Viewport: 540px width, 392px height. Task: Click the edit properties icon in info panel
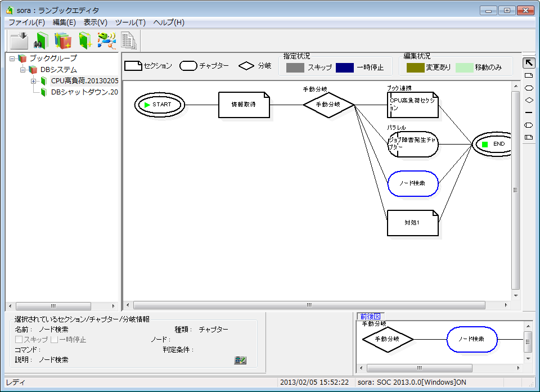coord(240,361)
